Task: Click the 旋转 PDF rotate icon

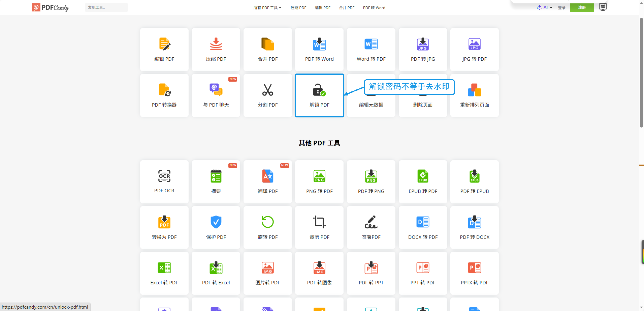Action: [268, 222]
